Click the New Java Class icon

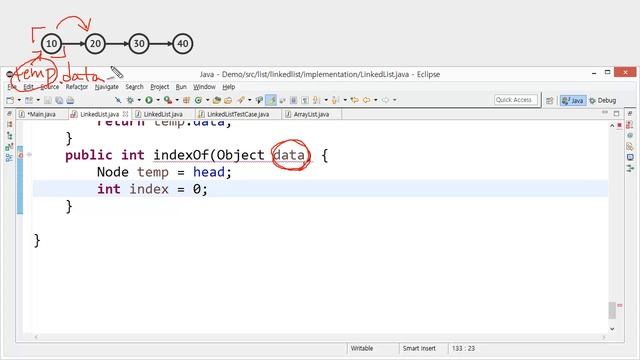tap(198, 100)
